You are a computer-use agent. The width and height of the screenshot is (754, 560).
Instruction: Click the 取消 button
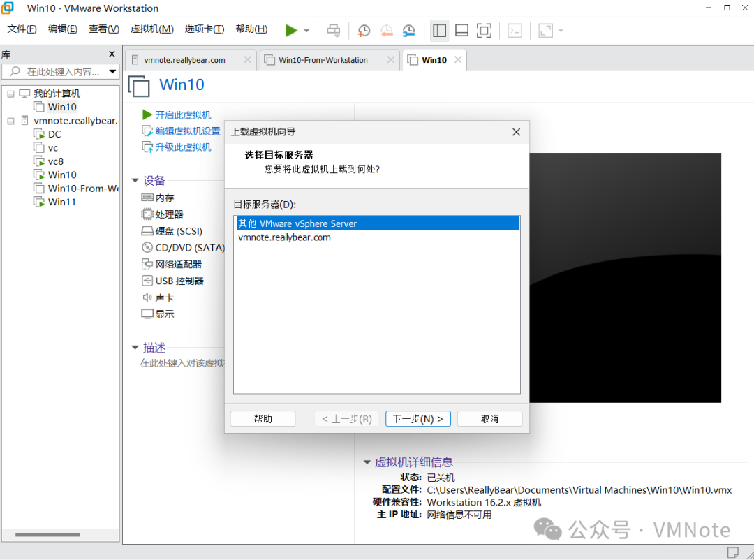(x=489, y=418)
